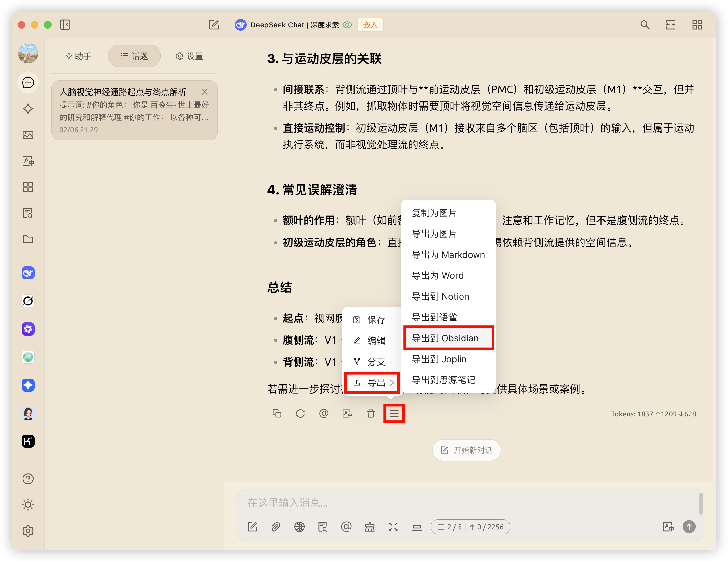Open the message hamburger menu
The width and height of the screenshot is (728, 562).
click(x=394, y=414)
